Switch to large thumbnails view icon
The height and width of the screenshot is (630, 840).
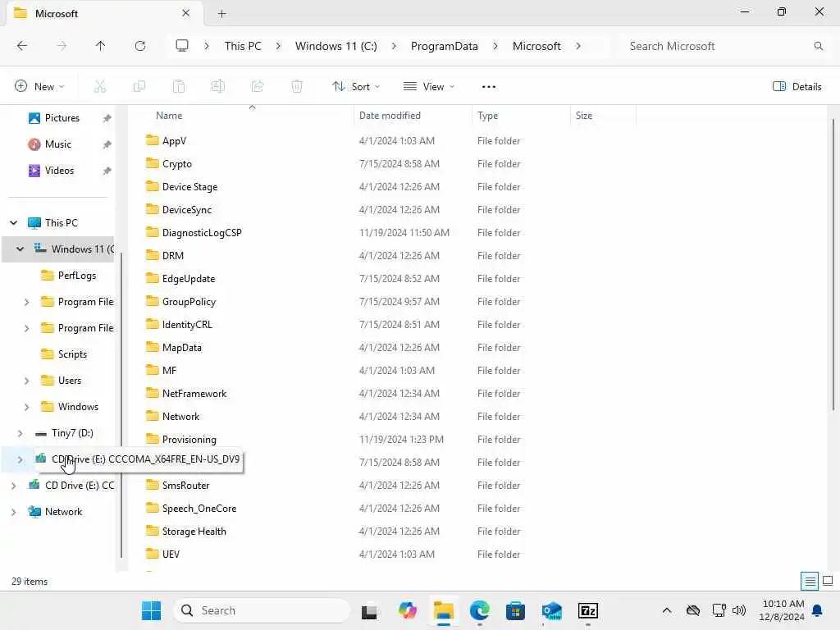point(828,581)
